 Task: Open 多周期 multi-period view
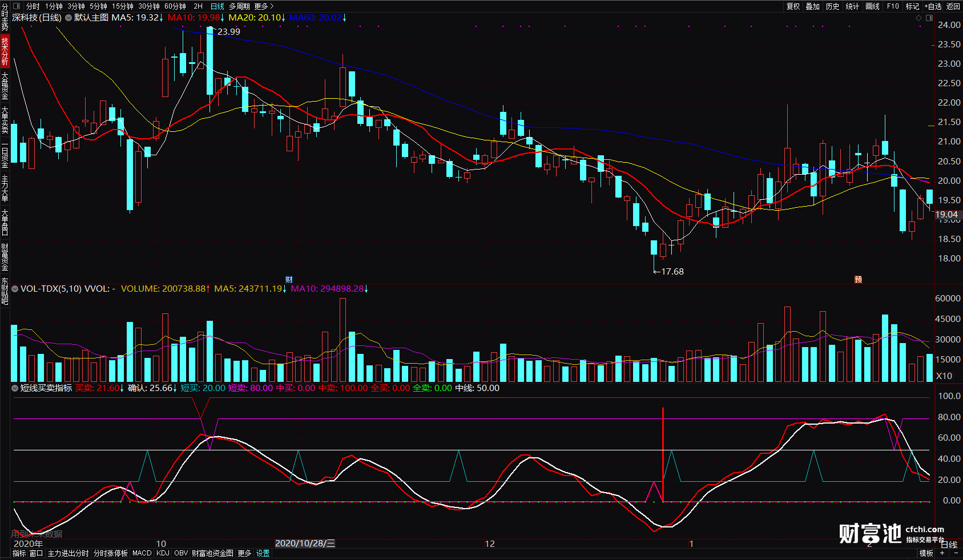pos(240,6)
